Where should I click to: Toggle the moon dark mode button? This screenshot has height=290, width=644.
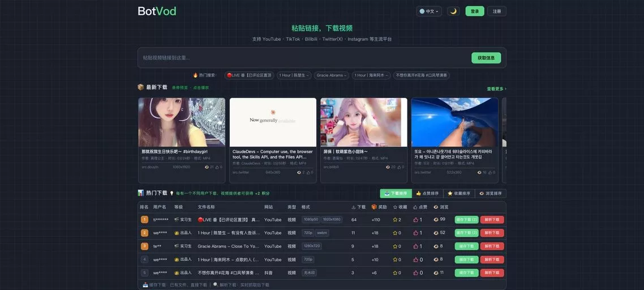click(x=453, y=11)
